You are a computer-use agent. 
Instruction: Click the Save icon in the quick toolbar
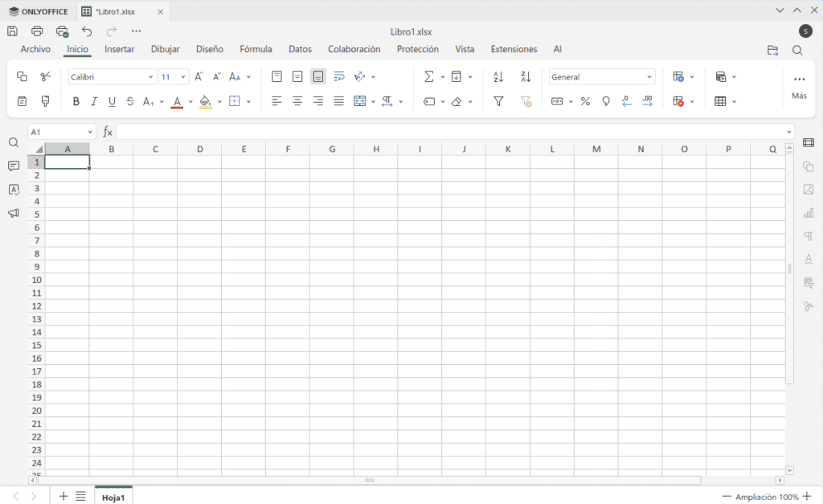tap(12, 31)
